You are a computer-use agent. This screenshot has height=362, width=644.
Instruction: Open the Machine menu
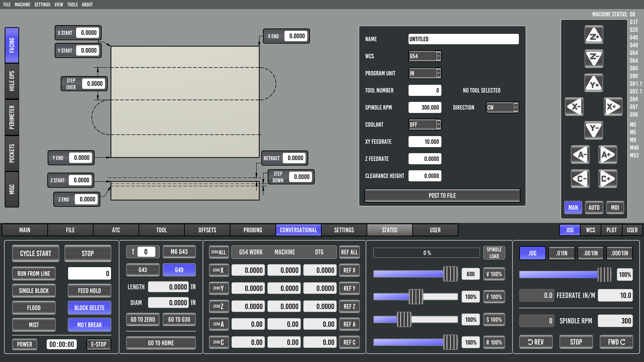(22, 4)
